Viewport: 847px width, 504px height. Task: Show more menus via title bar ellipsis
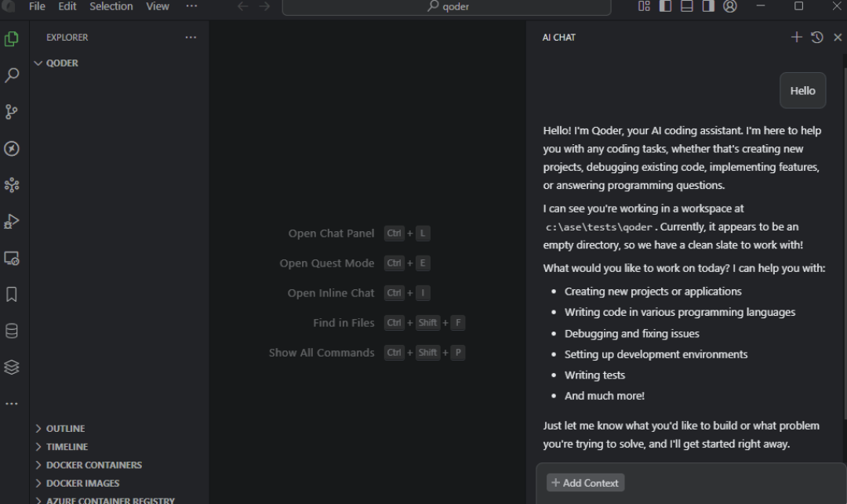coord(192,6)
